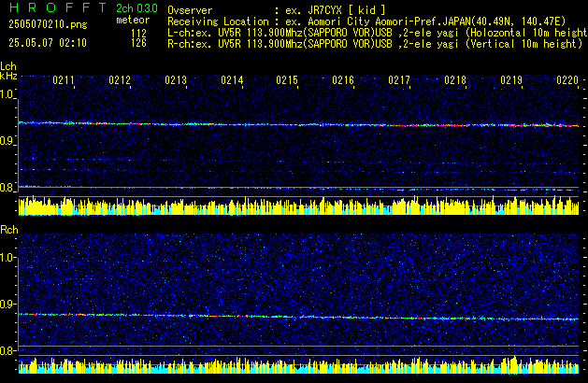Viewport: 588px width, 383px height.
Task: Click the kHz axis unit label
Action: coord(8,76)
